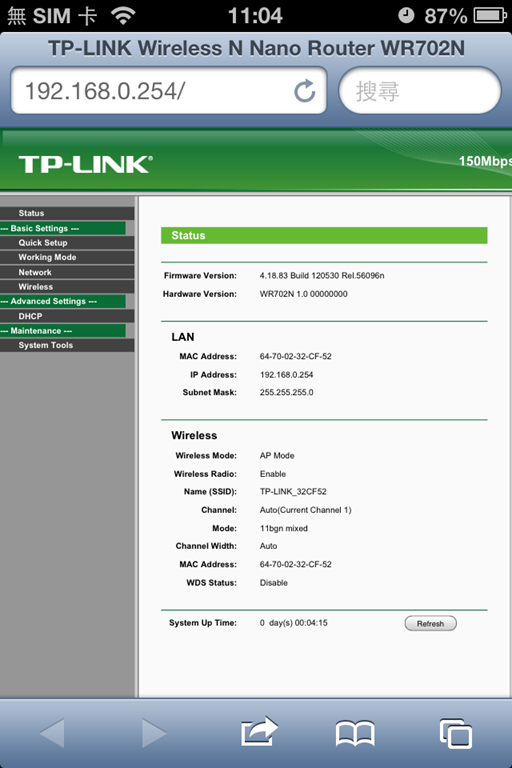Open the bookmarks book icon
Viewport: 512px width, 768px height.
point(355,733)
